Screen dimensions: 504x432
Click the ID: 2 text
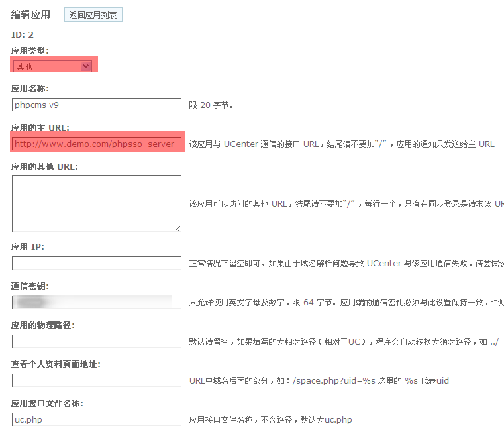click(x=23, y=34)
